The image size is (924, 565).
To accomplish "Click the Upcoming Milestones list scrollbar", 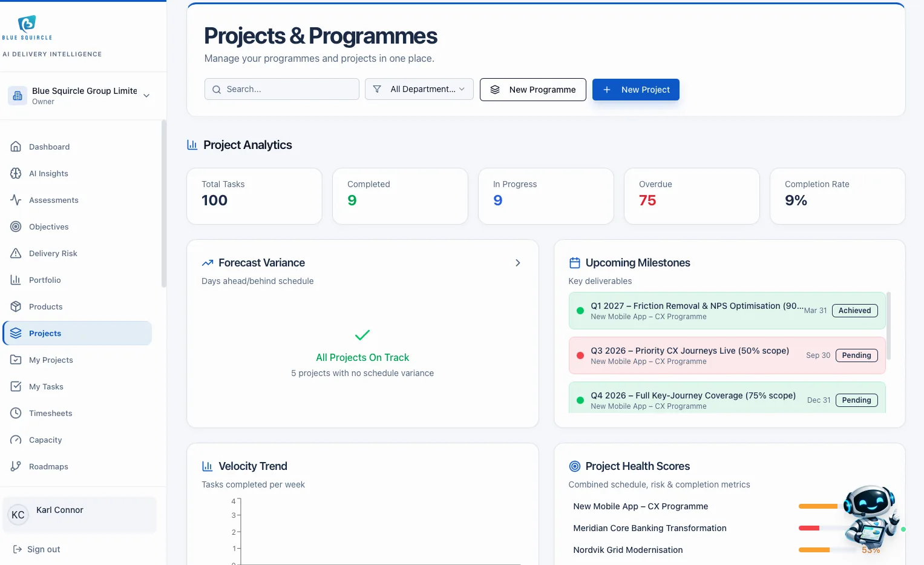I will point(889,326).
